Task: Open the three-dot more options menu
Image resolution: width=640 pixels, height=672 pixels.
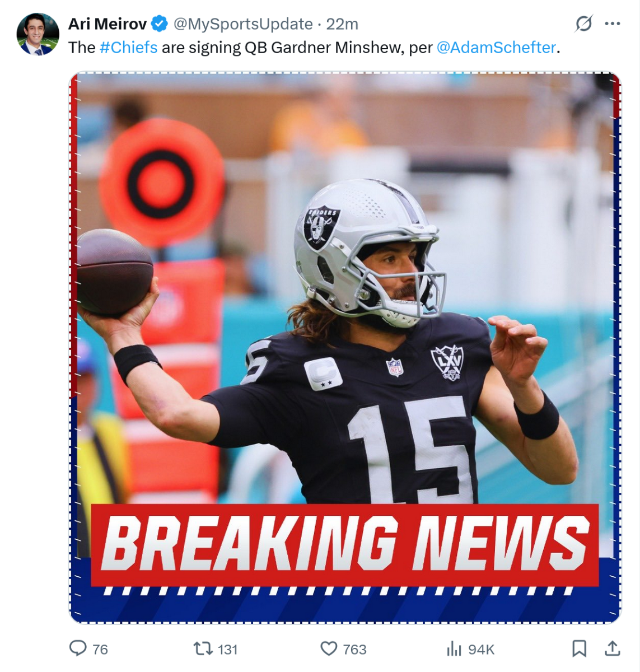Action: tap(613, 24)
